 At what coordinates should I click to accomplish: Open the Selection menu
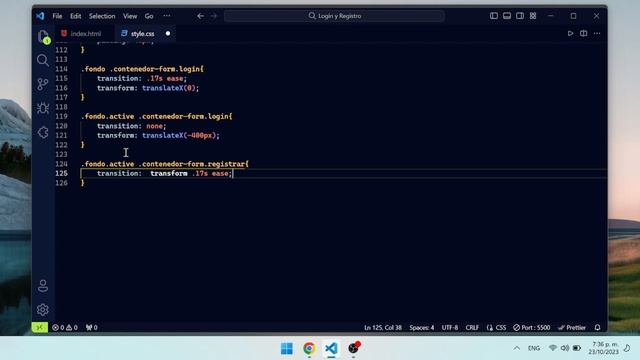(102, 16)
